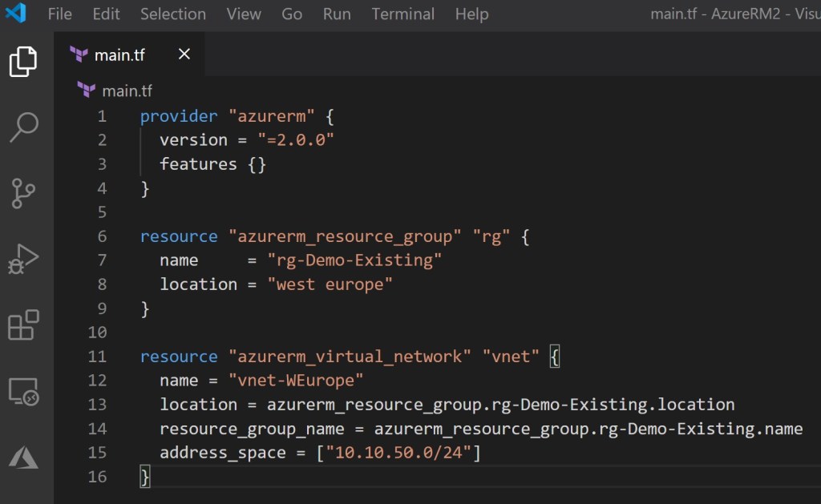Viewport: 821px width, 504px height.
Task: Select the main.tf editor tab
Action: [120, 54]
